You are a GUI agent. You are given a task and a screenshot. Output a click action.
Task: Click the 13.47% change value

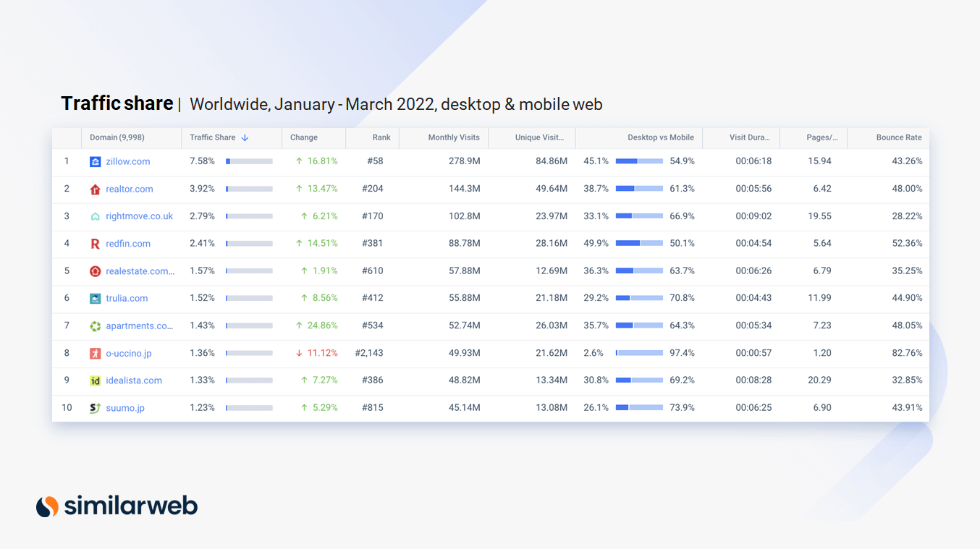pos(322,189)
